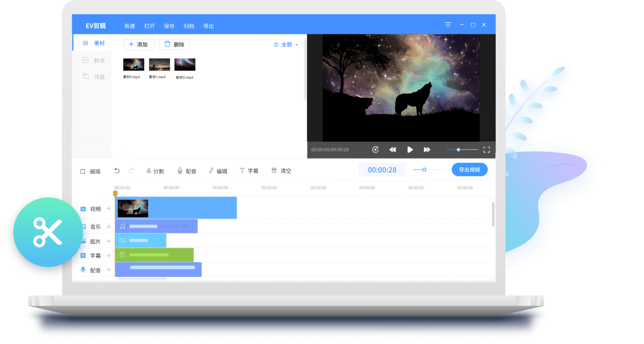Add a track with plus beside 视频
The image size is (644, 344).
(109, 208)
